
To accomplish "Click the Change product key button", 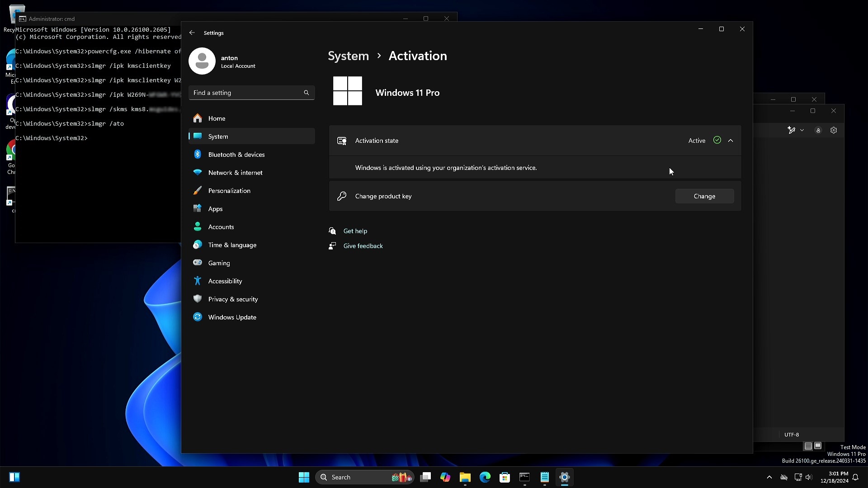I will pos(704,196).
